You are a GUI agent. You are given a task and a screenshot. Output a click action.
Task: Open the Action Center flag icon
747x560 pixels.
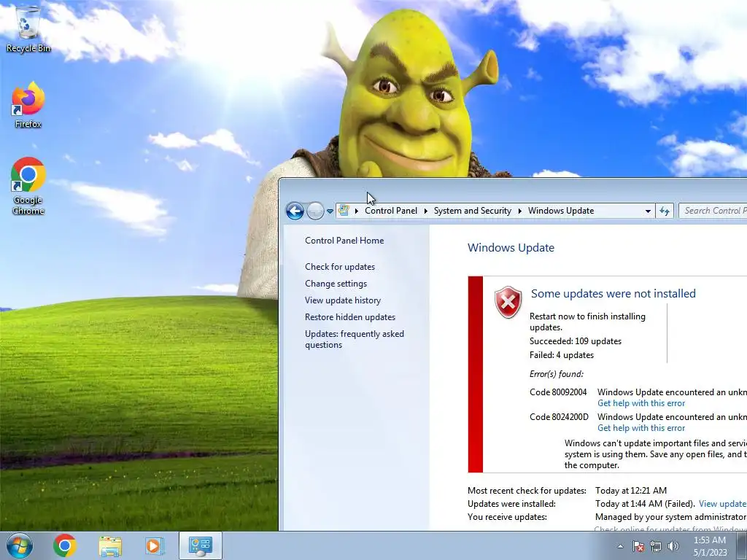click(638, 547)
